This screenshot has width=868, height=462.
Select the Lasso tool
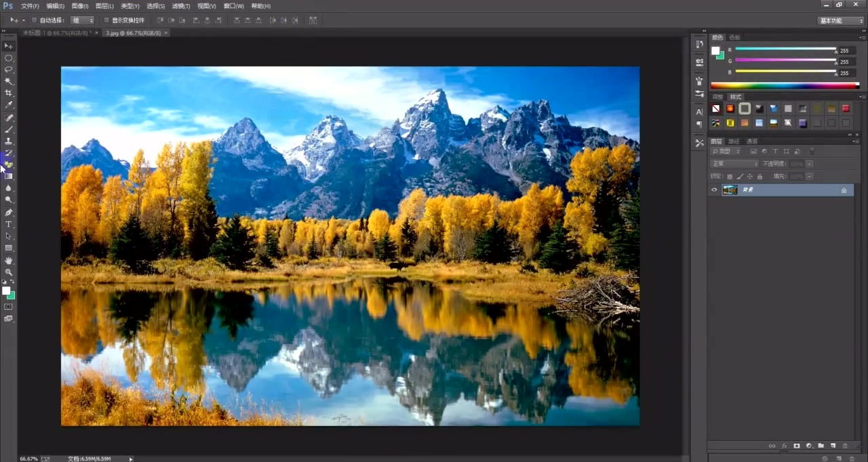pos(9,69)
